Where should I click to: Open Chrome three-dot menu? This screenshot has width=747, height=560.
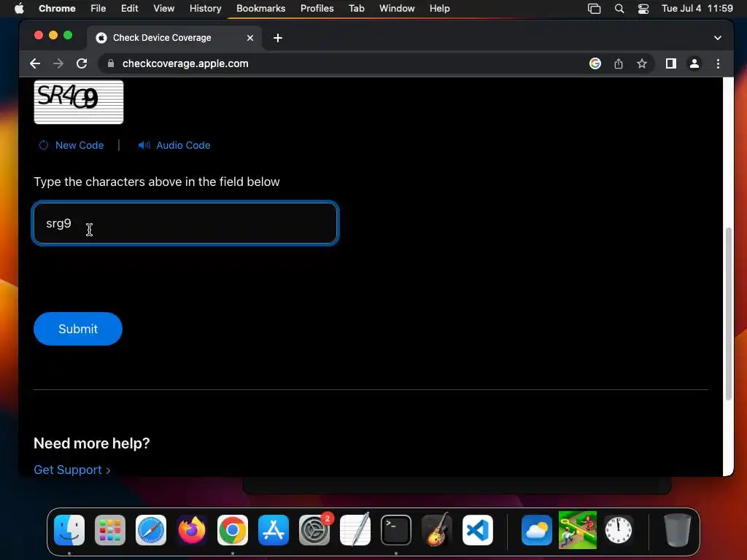(718, 63)
